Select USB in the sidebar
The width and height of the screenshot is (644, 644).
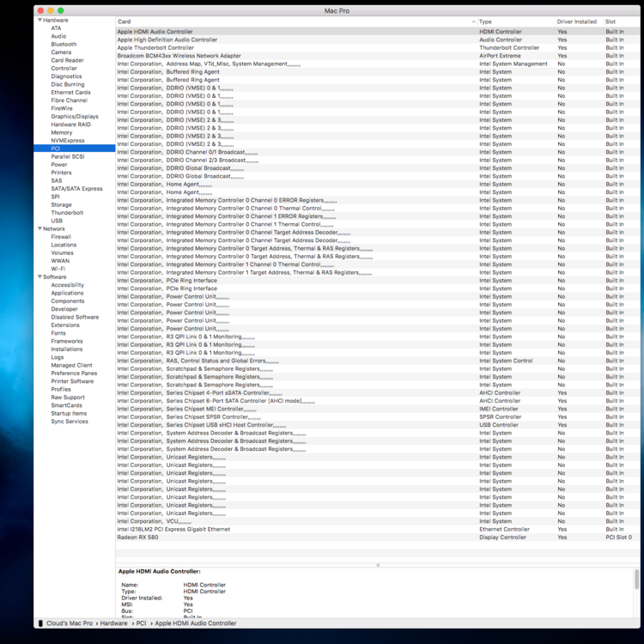pyautogui.click(x=57, y=221)
